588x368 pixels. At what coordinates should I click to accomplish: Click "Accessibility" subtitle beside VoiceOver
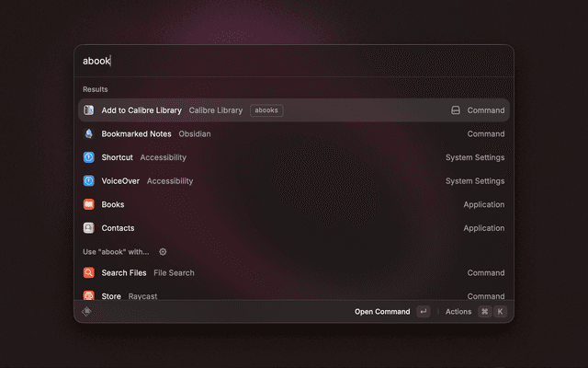tap(170, 181)
